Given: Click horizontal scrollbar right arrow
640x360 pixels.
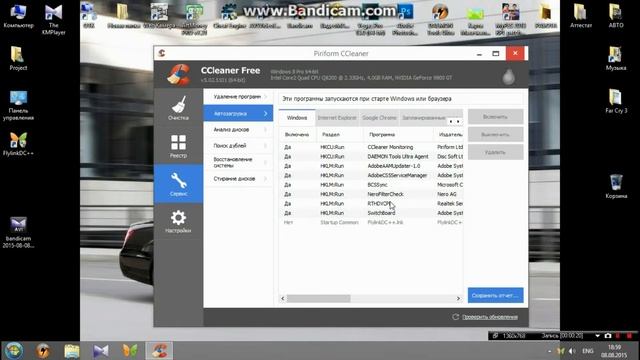Looking at the screenshot, I should pyautogui.click(x=458, y=298).
